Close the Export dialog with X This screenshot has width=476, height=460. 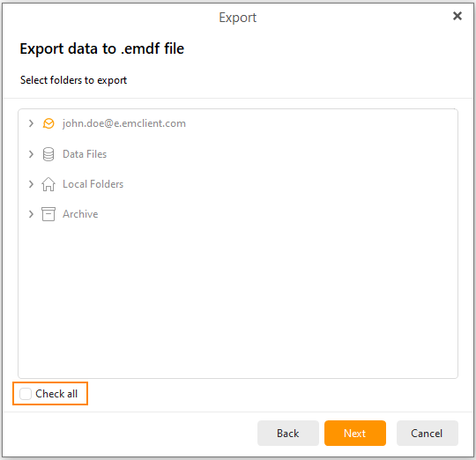pyautogui.click(x=457, y=16)
